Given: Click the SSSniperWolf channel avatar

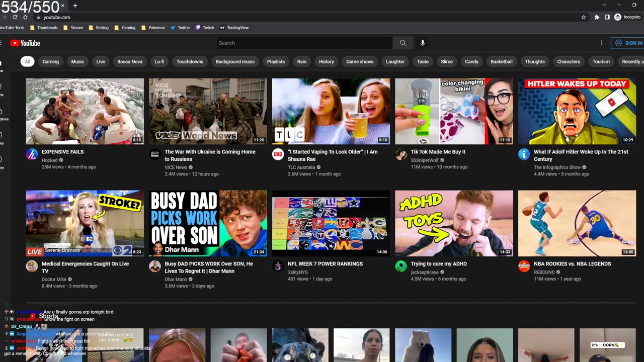Looking at the screenshot, I should [401, 154].
